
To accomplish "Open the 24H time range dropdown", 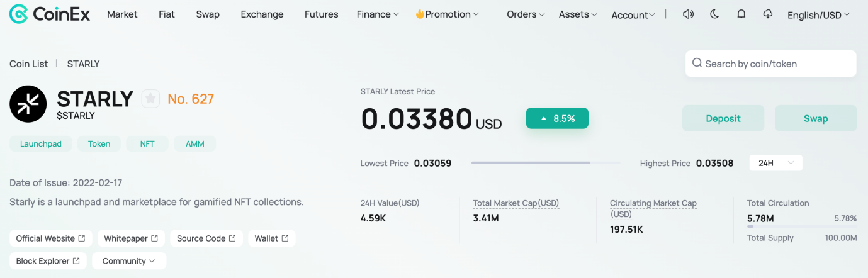I will [775, 163].
